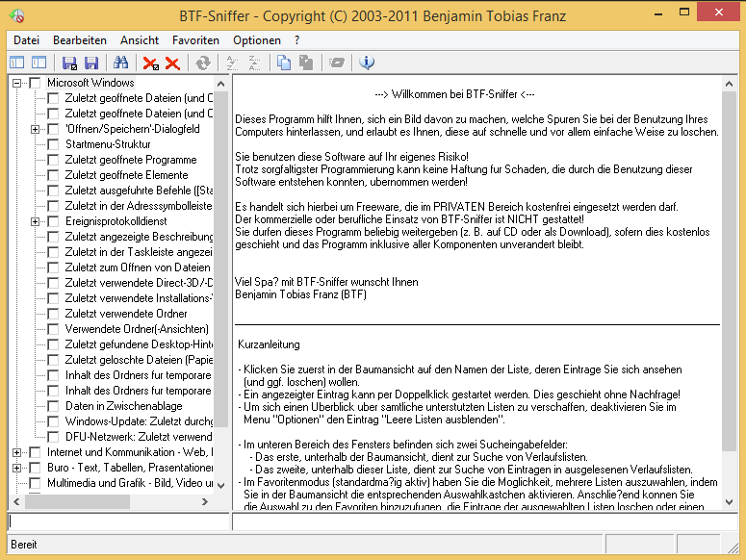
Task: Open search with the binoculars icon
Action: coord(121,63)
